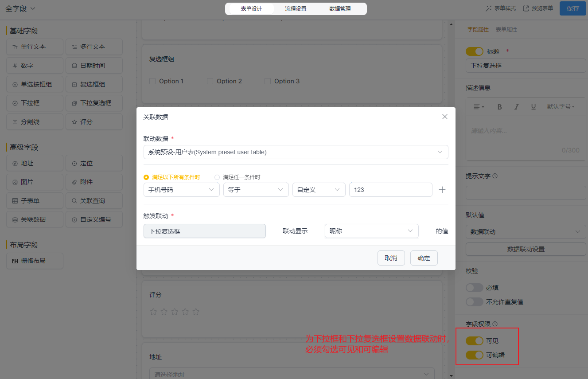Viewport: 588px width, 379px height.
Task: Add a dropdown field (下拉框)
Action: 35,103
